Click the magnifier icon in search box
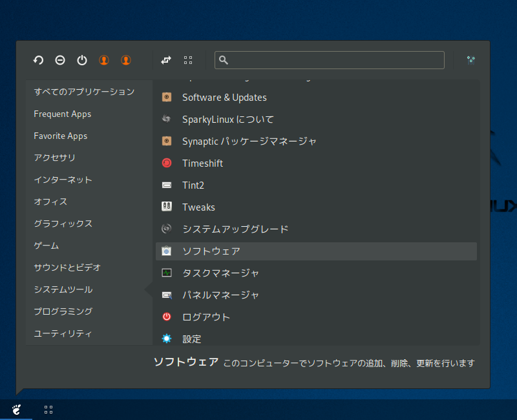Viewport: 517px width, 420px height. (224, 60)
